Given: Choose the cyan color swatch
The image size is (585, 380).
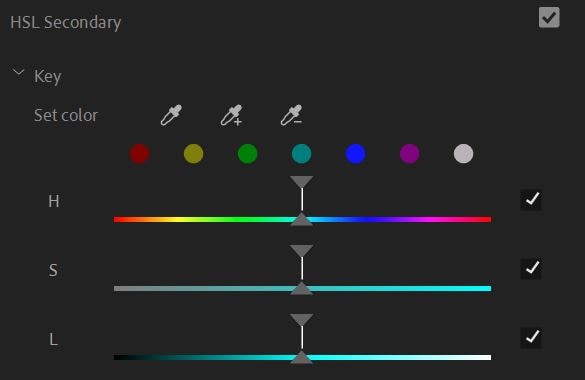Looking at the screenshot, I should pos(301,154).
